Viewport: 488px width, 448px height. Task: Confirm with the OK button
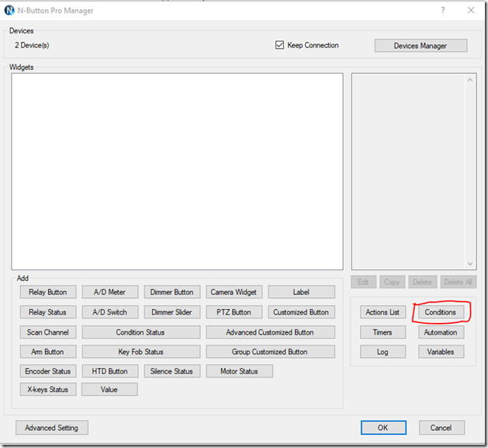(x=383, y=428)
